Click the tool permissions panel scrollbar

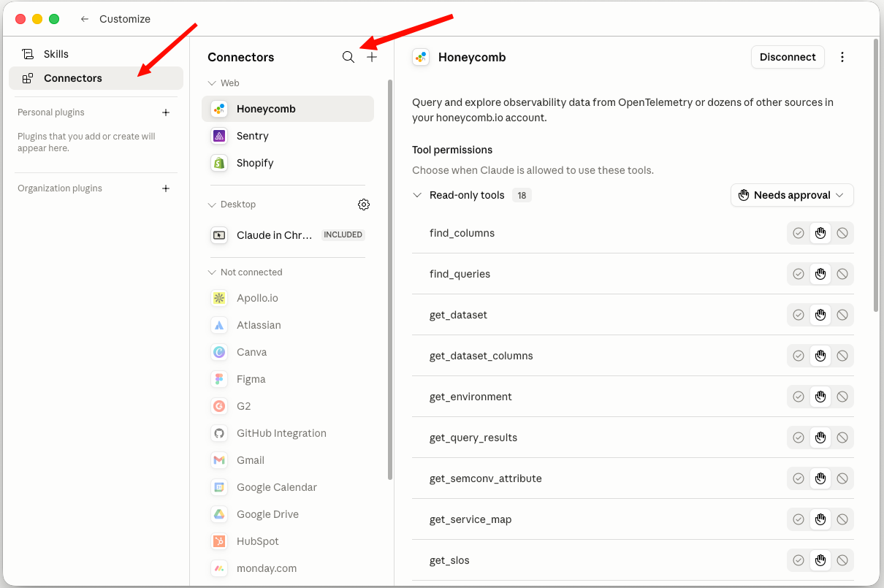click(876, 175)
